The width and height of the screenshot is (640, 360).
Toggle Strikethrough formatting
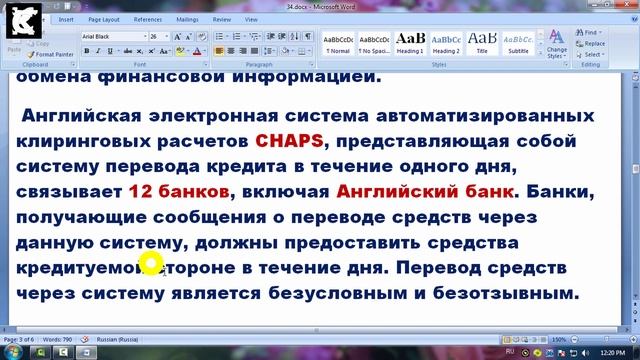click(128, 51)
